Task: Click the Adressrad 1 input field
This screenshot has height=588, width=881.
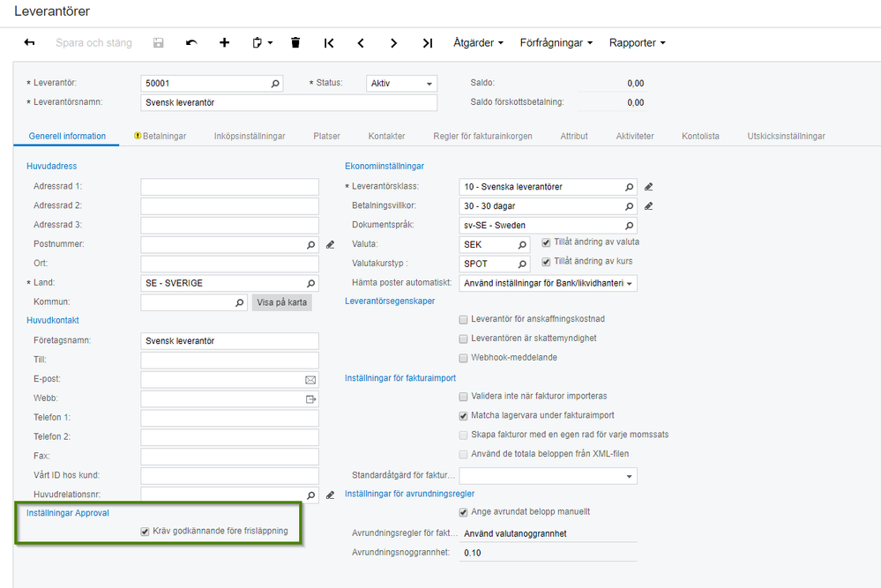Action: (x=230, y=187)
